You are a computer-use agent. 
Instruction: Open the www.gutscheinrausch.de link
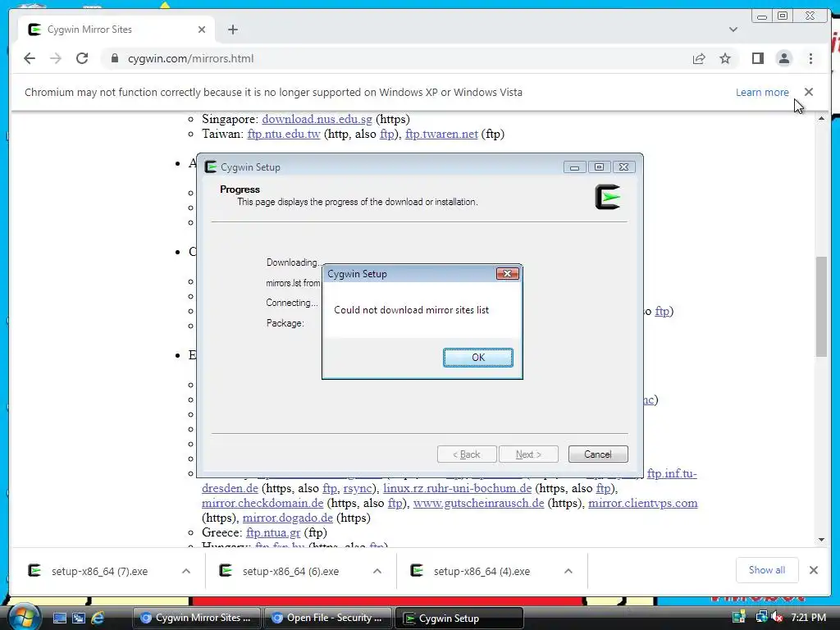pos(478,503)
